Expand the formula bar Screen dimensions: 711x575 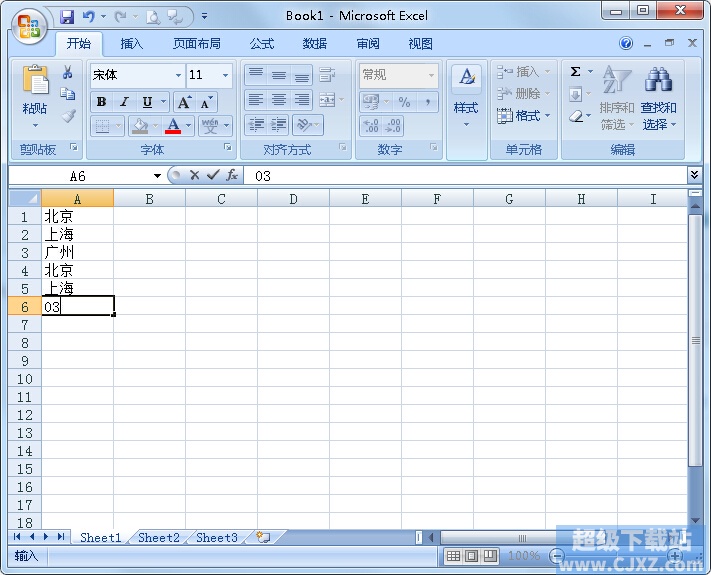point(694,175)
